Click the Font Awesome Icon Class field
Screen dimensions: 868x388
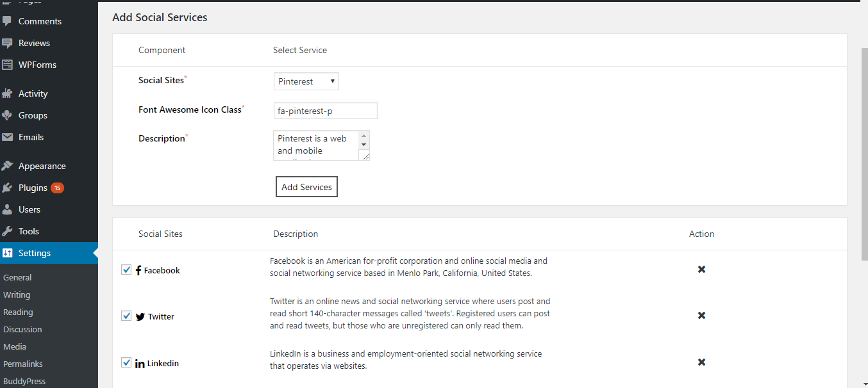point(325,111)
